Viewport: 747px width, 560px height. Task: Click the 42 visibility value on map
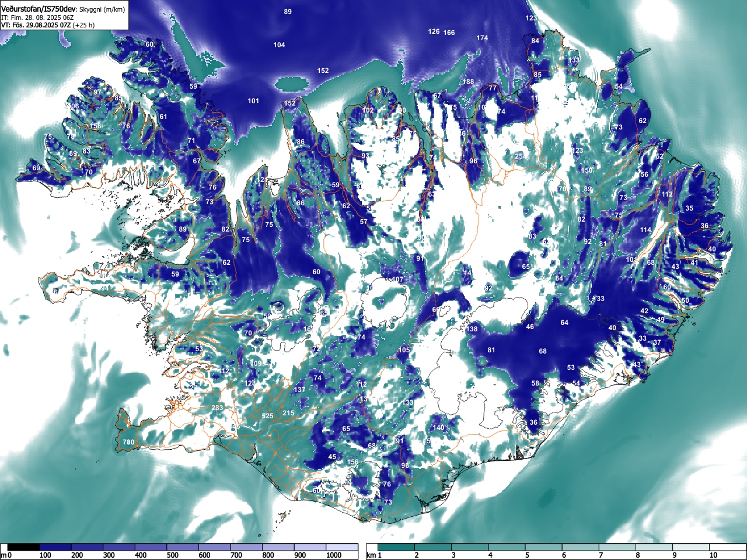tap(644, 311)
